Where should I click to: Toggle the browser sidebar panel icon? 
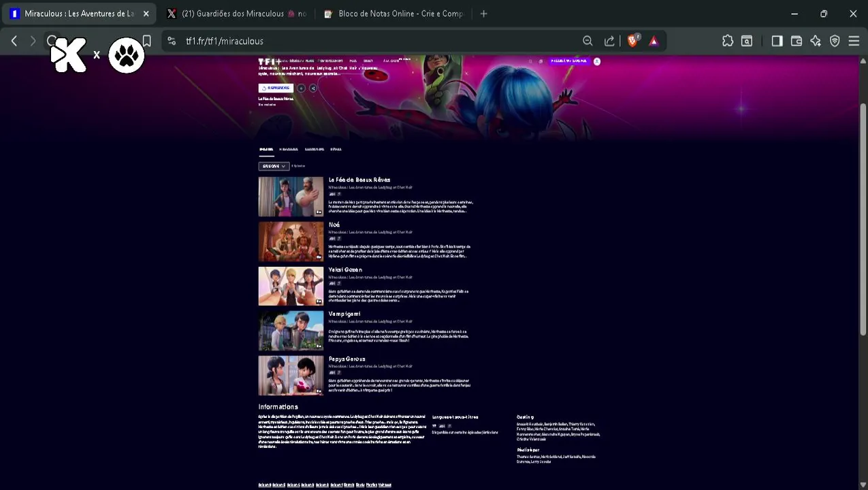(x=777, y=41)
